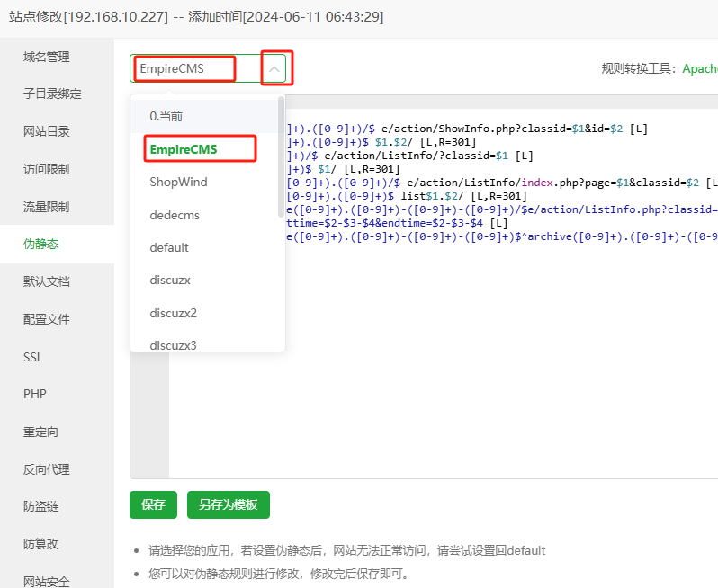Select discuzx3 rewrite template
Image resolution: width=718 pixels, height=588 pixels.
(204, 344)
